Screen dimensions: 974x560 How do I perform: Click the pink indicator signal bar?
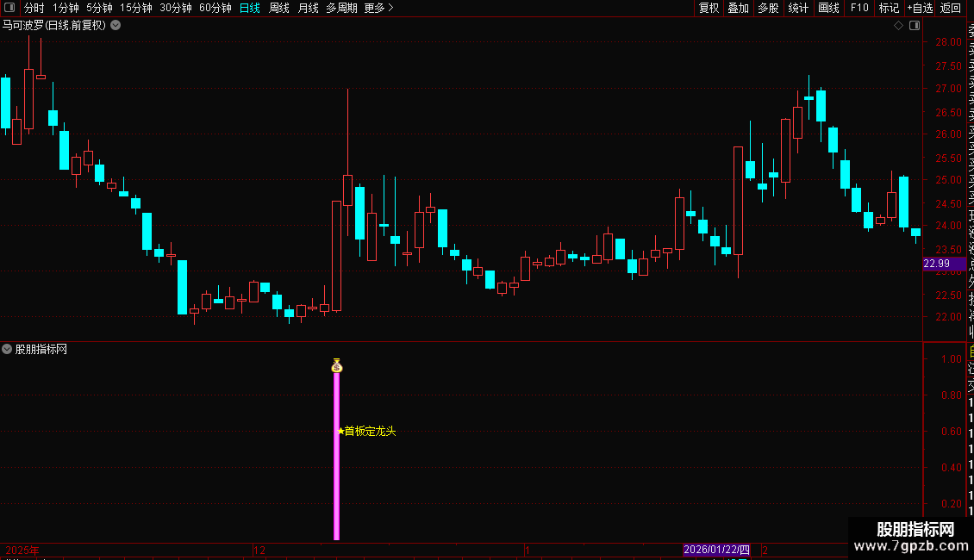[337, 457]
